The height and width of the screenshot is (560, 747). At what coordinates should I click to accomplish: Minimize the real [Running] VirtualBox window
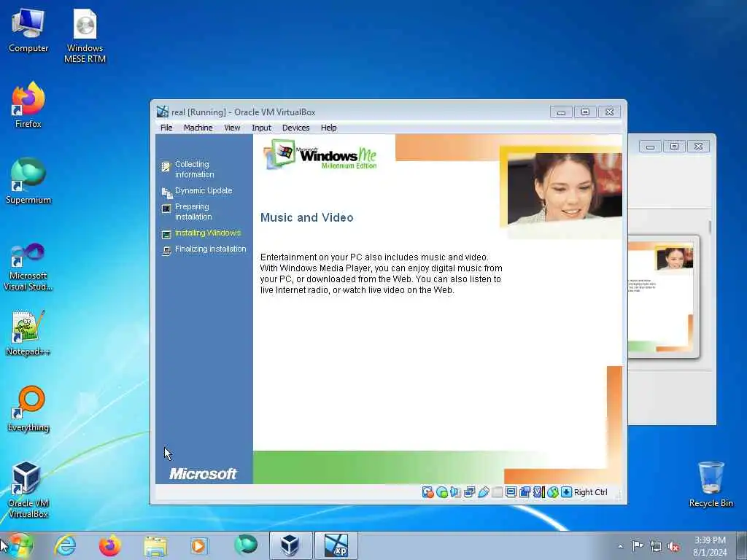pyautogui.click(x=561, y=112)
